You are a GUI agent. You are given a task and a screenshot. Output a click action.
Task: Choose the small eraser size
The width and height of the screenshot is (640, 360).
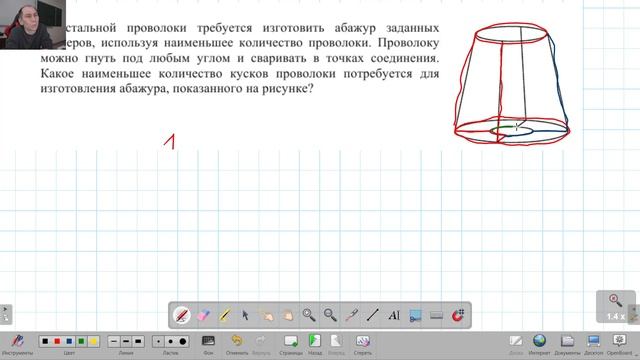tap(158, 341)
